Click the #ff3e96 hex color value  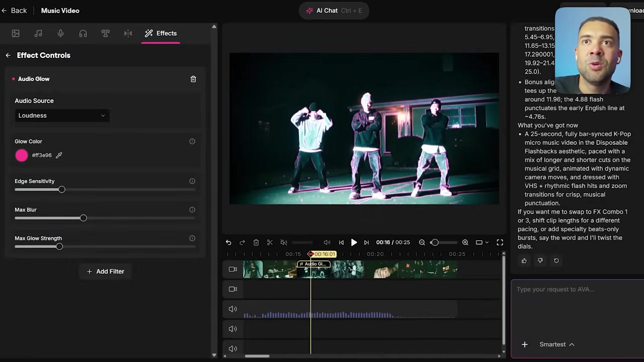tap(42, 155)
